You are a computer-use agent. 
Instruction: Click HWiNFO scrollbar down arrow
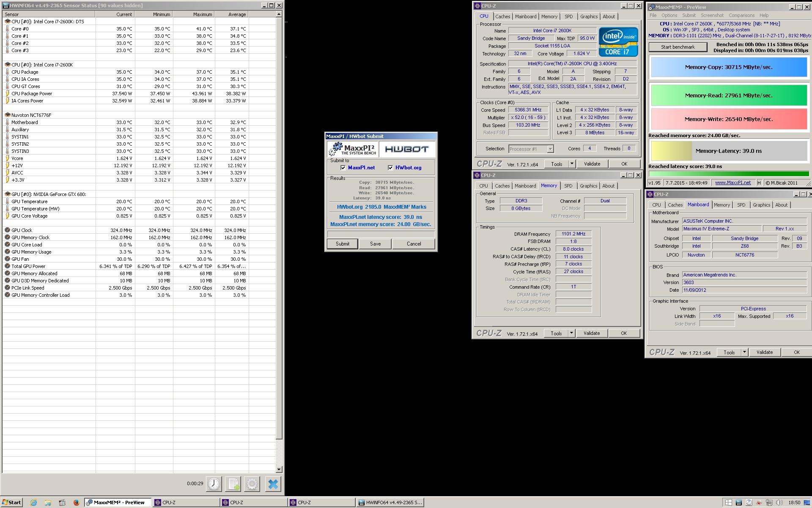(279, 469)
